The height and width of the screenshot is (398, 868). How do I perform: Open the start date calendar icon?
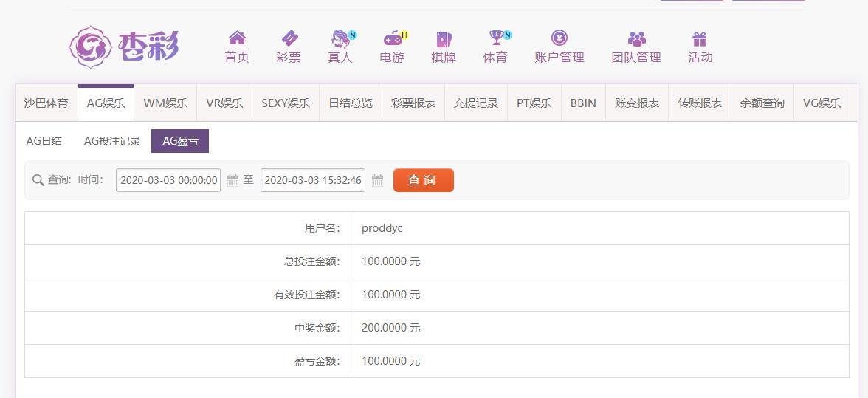[233, 180]
